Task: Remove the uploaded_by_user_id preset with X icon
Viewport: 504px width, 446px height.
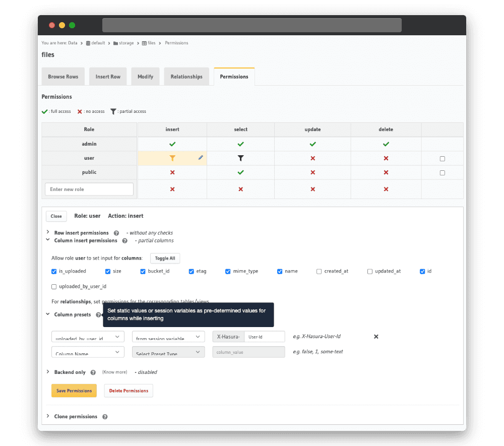Action: (376, 337)
